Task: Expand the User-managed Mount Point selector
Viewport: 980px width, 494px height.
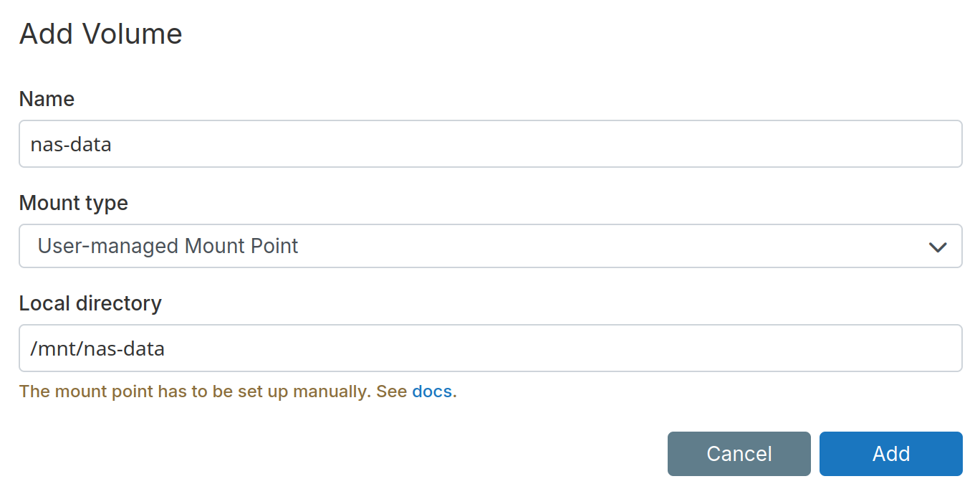Action: point(490,247)
